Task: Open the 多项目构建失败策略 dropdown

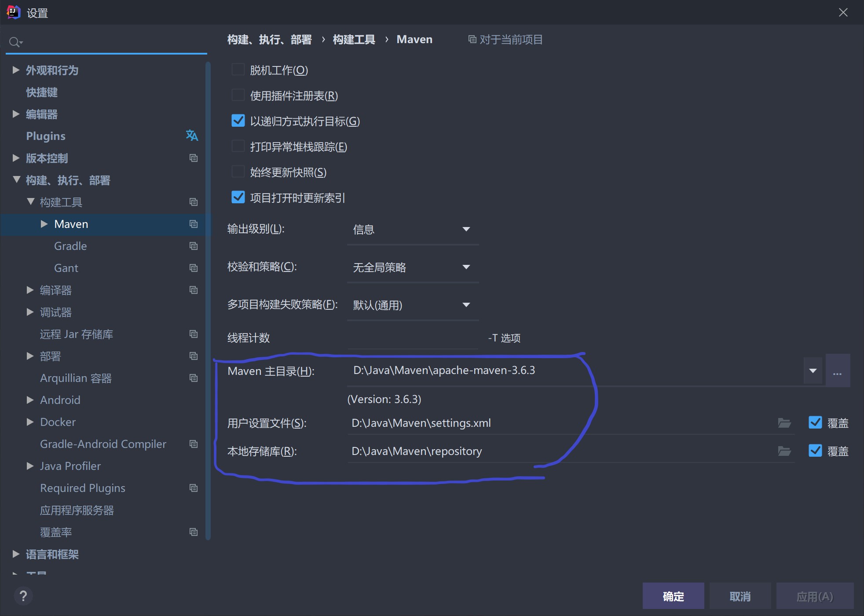Action: tap(413, 305)
